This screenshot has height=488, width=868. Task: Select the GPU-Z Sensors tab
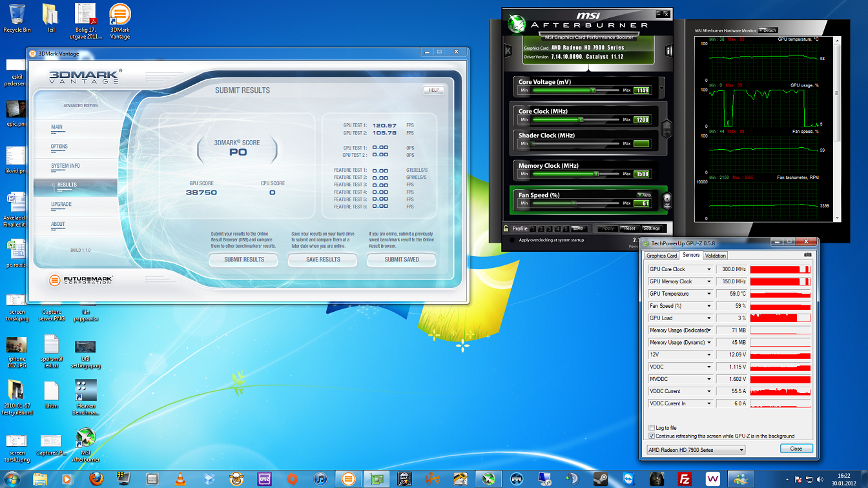(x=691, y=256)
